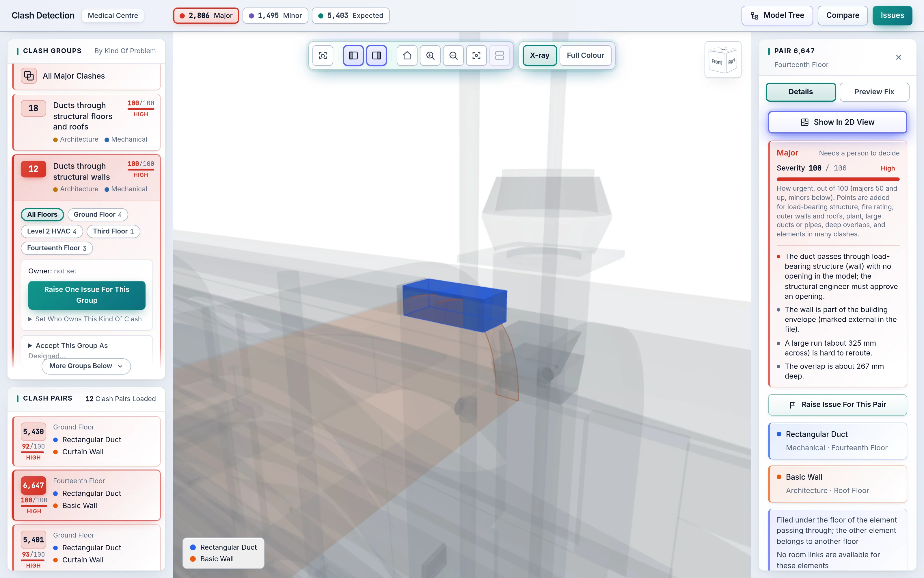924x578 pixels.
Task: Expand Set Who Owns This Kind Of Clash
Action: click(85, 319)
